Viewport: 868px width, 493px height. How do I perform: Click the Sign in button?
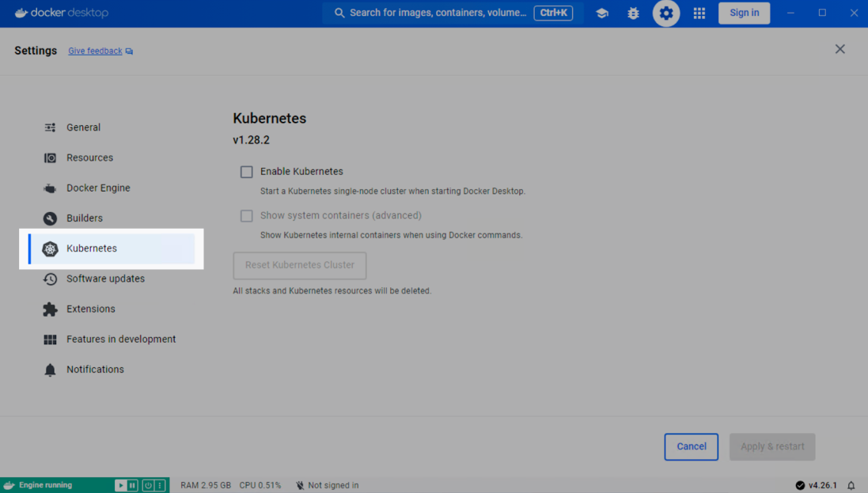pyautogui.click(x=744, y=13)
